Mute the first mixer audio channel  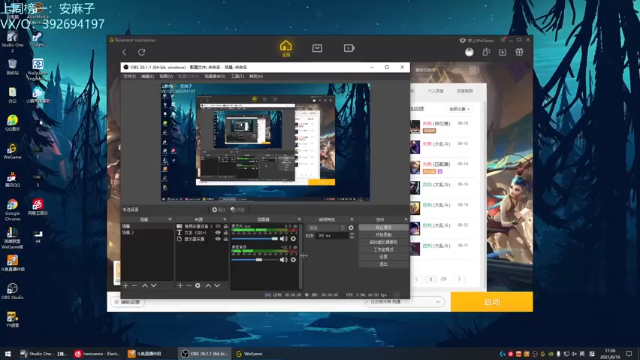pyautogui.click(x=284, y=238)
